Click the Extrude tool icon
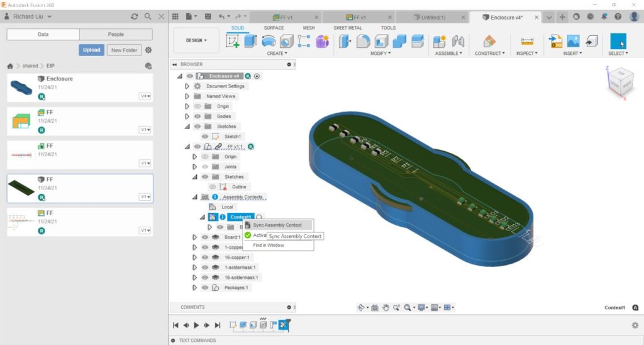The width and height of the screenshot is (644, 345). pyautogui.click(x=250, y=41)
